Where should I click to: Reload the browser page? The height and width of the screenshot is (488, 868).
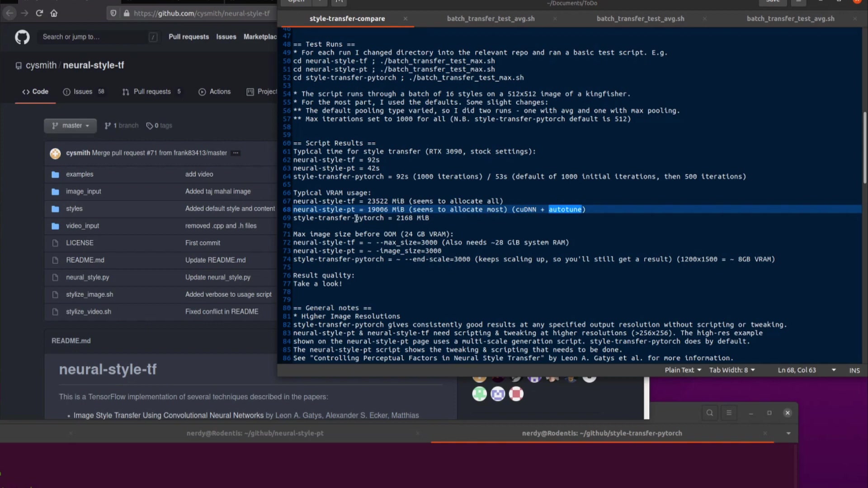tap(39, 13)
